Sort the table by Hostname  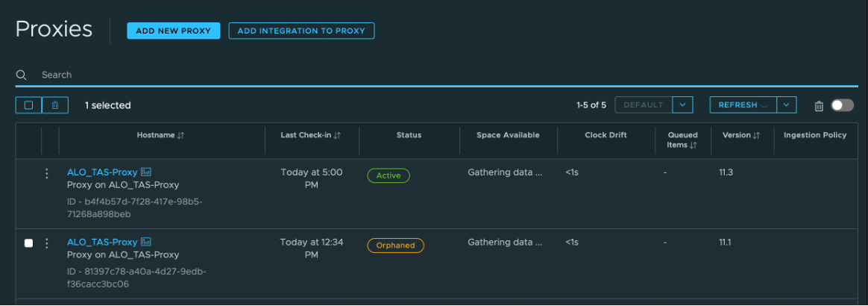click(x=180, y=136)
